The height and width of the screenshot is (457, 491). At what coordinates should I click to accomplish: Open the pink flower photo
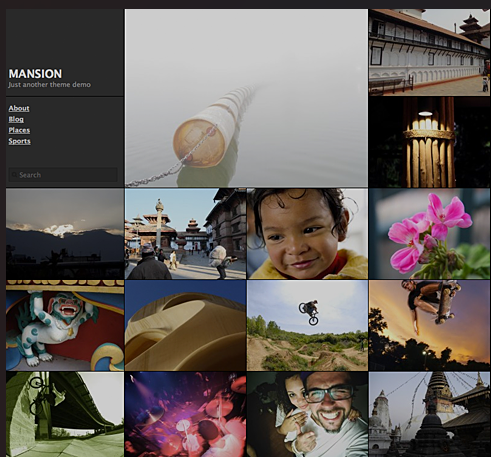(x=429, y=234)
